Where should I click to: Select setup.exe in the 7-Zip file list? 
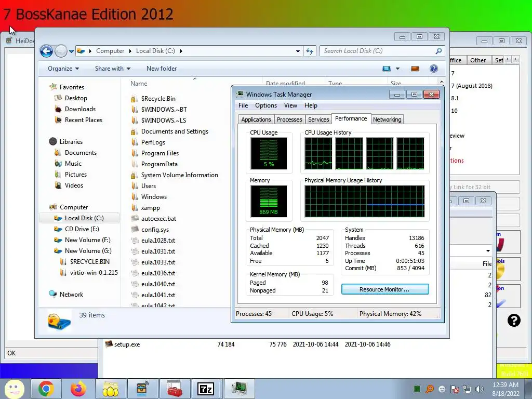click(127, 344)
